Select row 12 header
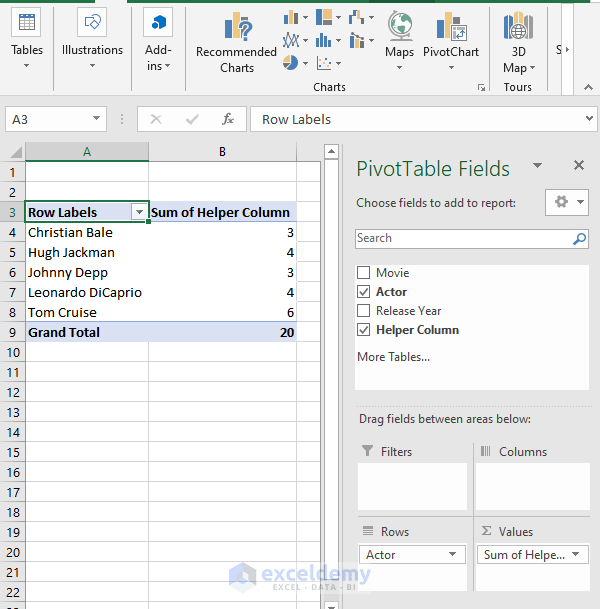This screenshot has width=600, height=609. pyautogui.click(x=12, y=393)
